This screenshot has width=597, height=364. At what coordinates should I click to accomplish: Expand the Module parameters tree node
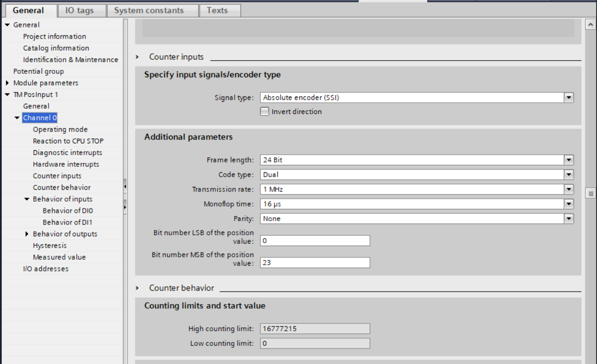point(7,83)
